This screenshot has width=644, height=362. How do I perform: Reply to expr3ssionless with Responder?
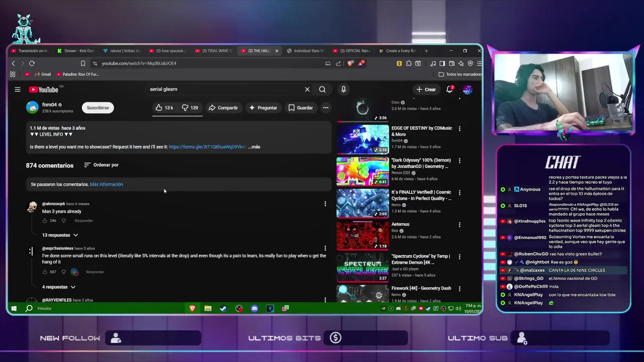[95, 272]
